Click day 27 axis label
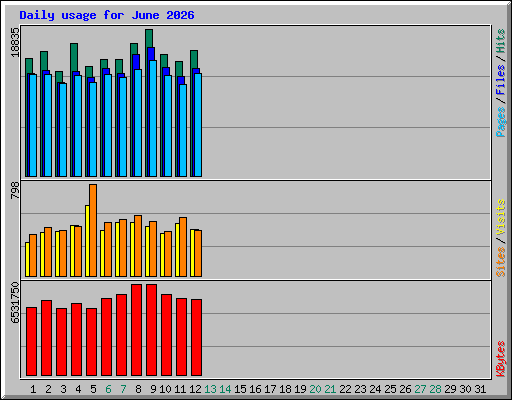Screen dimensions: 512x400 pos(420,389)
